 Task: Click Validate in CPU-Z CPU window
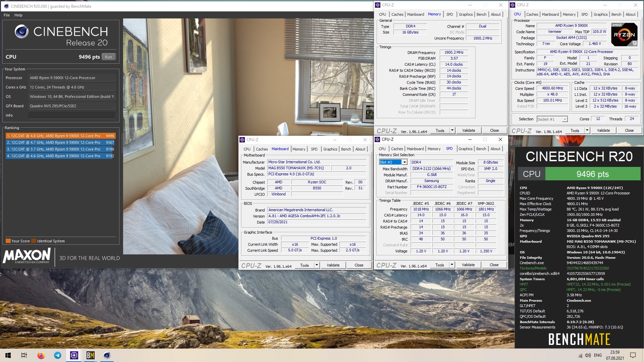pyautogui.click(x=603, y=130)
